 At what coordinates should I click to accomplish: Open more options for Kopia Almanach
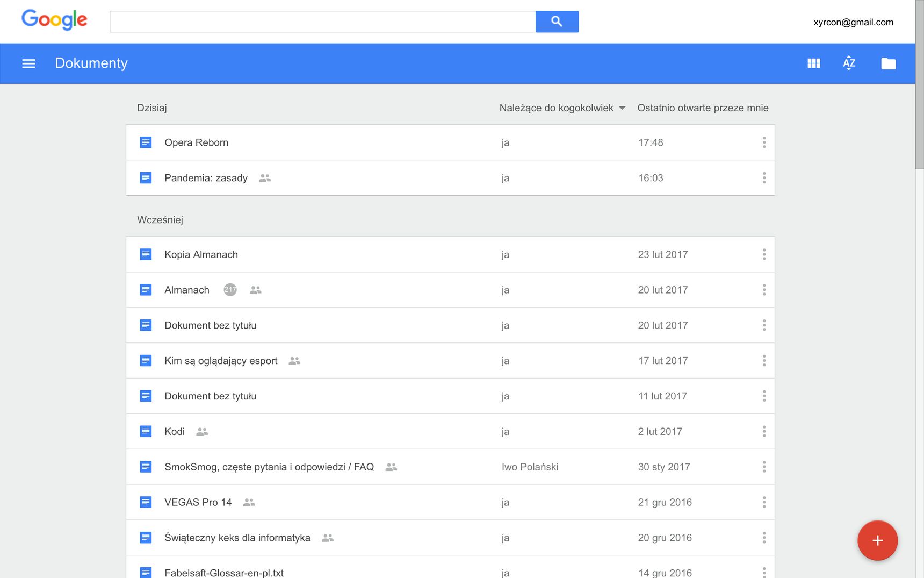[764, 254]
